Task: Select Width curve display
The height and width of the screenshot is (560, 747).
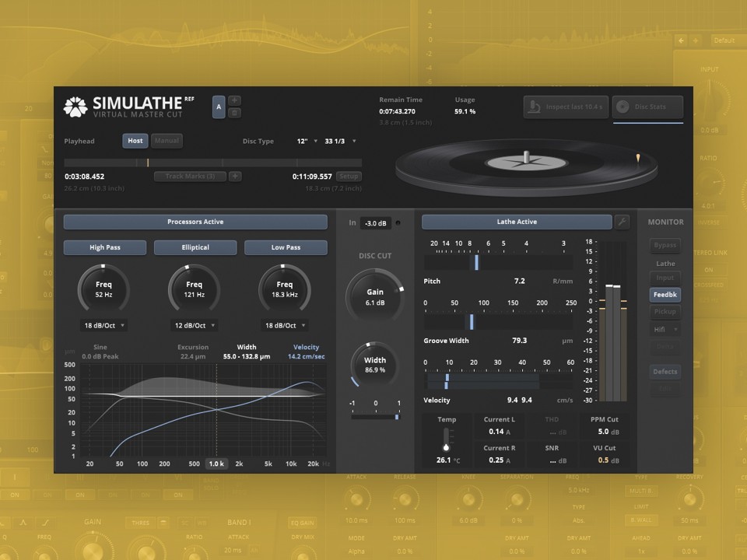Action: [247, 352]
